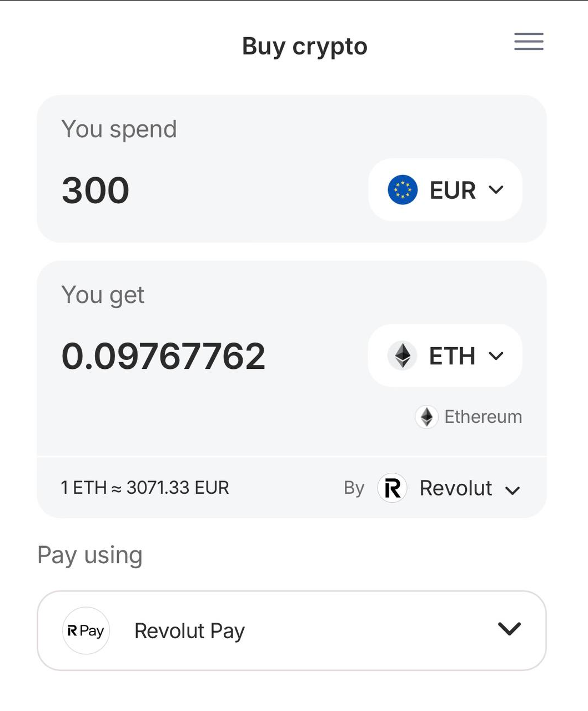The height and width of the screenshot is (711, 588).
Task: Select the ETH token label
Action: coord(452,356)
